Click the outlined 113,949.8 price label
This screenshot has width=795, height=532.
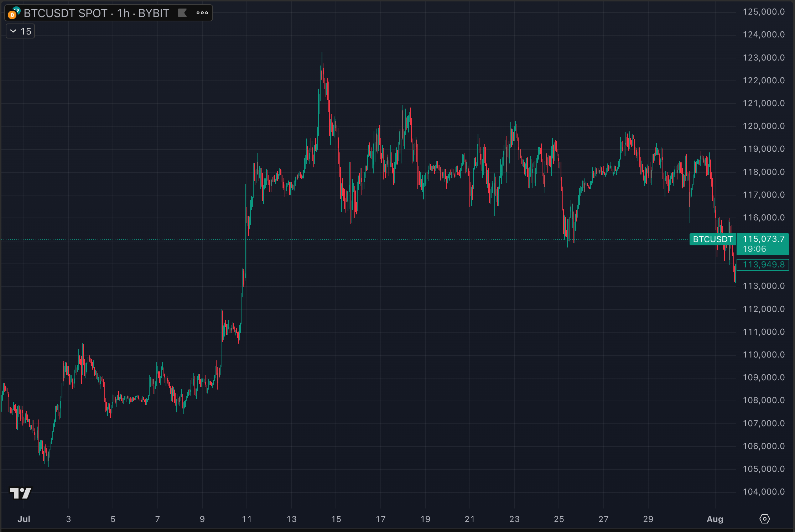click(763, 265)
